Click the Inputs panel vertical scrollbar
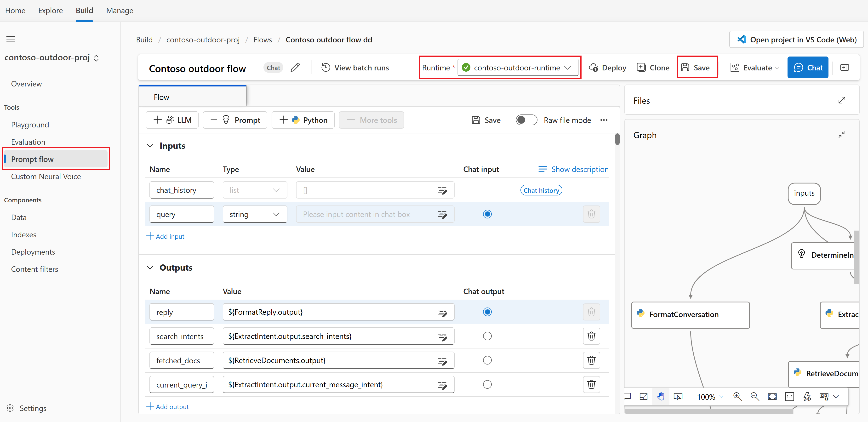Screen dimensions: 868x422 point(617,139)
